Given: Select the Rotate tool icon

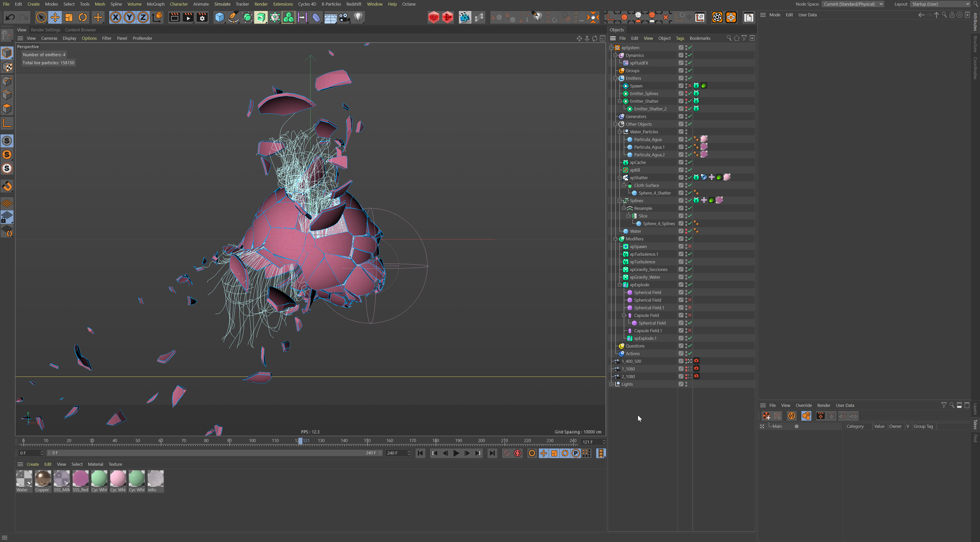Looking at the screenshot, I should [x=82, y=18].
